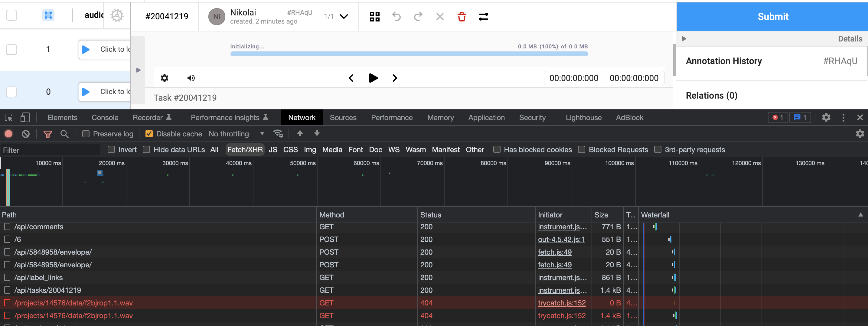Click the X reset annotation icon
868x326 pixels.
tap(440, 17)
